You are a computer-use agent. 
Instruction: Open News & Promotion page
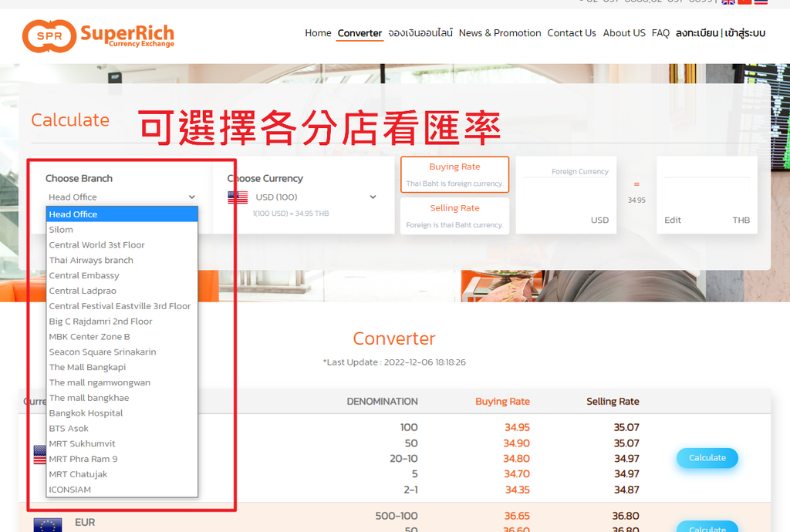500,33
